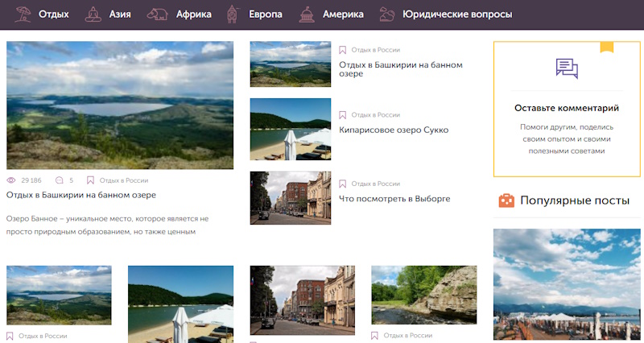The image size is (644, 343).
Task: Click the bookmark icon above the Выборг title
Action: click(x=343, y=184)
